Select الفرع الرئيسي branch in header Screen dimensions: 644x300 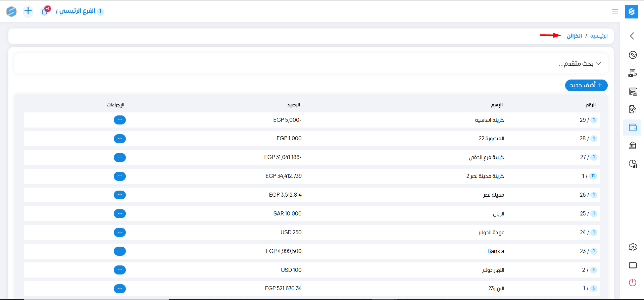pos(77,11)
